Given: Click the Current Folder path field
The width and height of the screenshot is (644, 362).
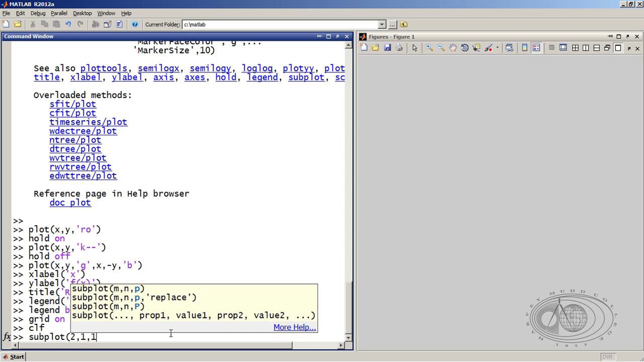Looking at the screenshot, I should click(280, 24).
